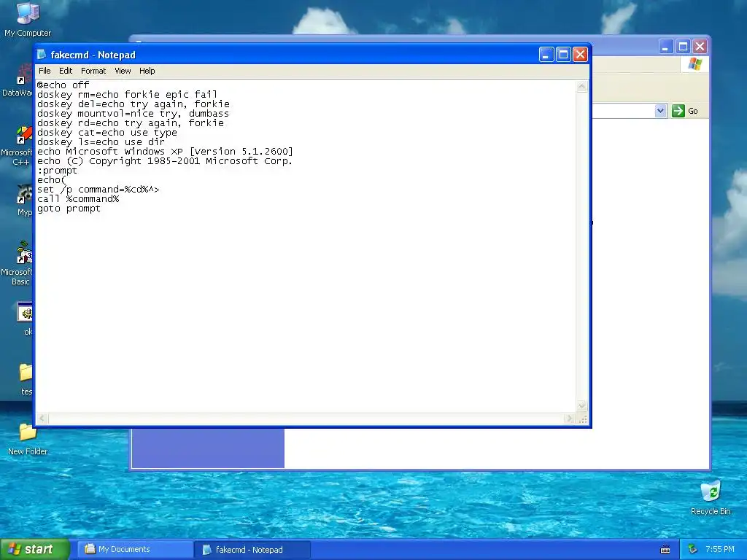The width and height of the screenshot is (747, 560).
Task: Click the Notepad vertical scrollbar up arrow
Action: tap(581, 86)
